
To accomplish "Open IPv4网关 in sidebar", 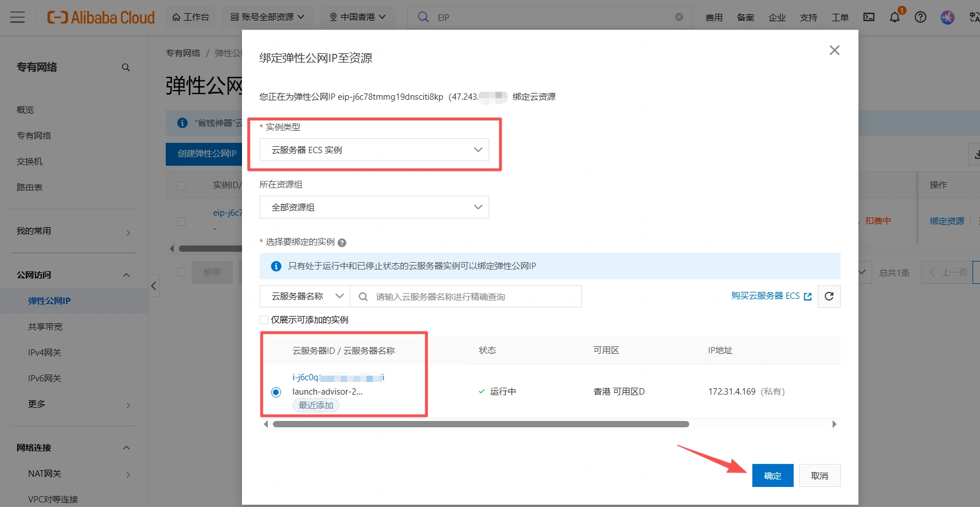I will (x=45, y=352).
